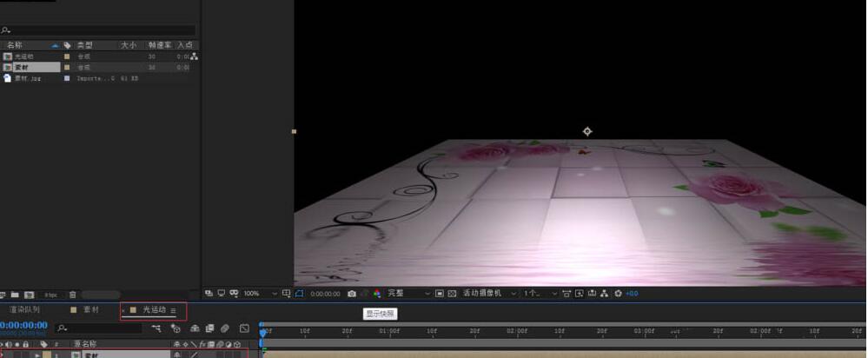Screen dimensions: 868x358
Task: Switch to the 素材 timeline tab
Action: point(91,310)
